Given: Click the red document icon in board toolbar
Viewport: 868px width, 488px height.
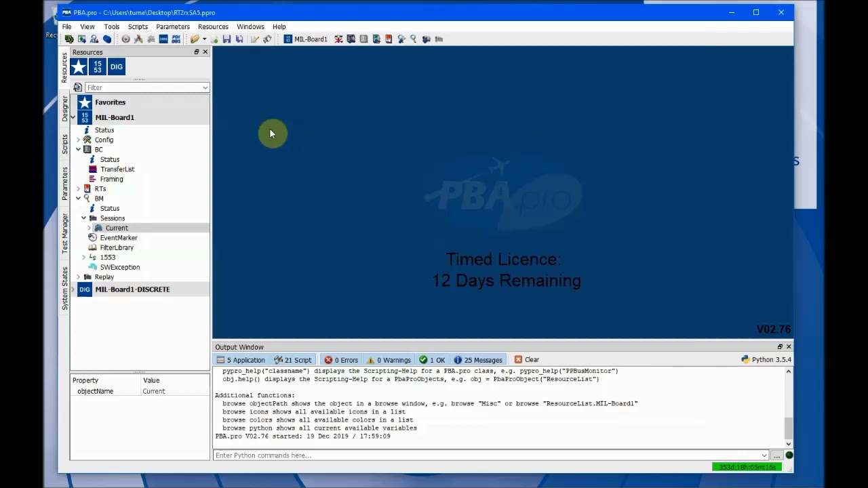Looking at the screenshot, I should 389,39.
